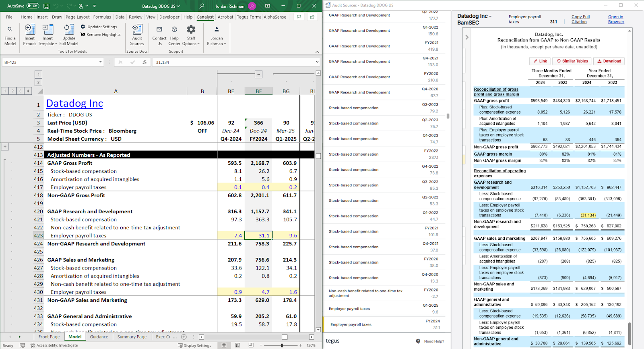Viewport: 644px width, 349px height.
Task: Click the Remove Highlights tool
Action: pos(100,35)
